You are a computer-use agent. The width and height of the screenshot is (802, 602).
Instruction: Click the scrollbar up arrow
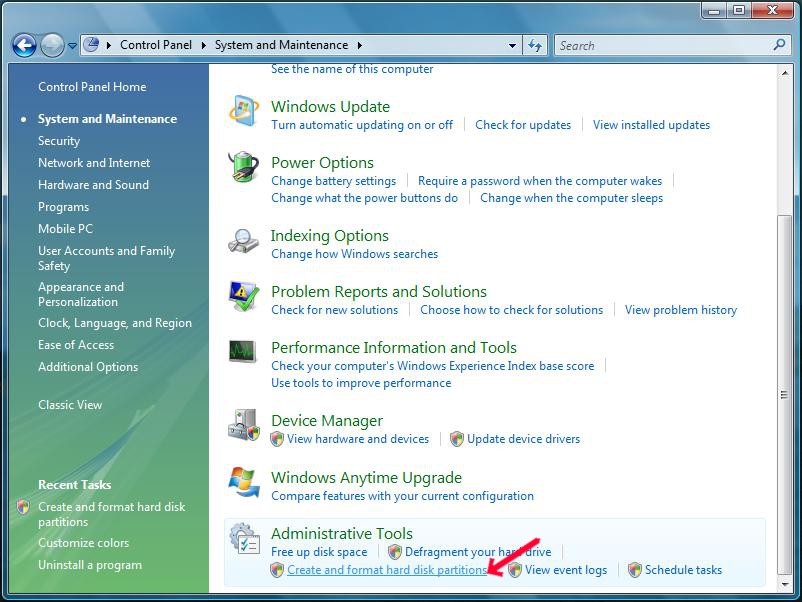pyautogui.click(x=784, y=73)
